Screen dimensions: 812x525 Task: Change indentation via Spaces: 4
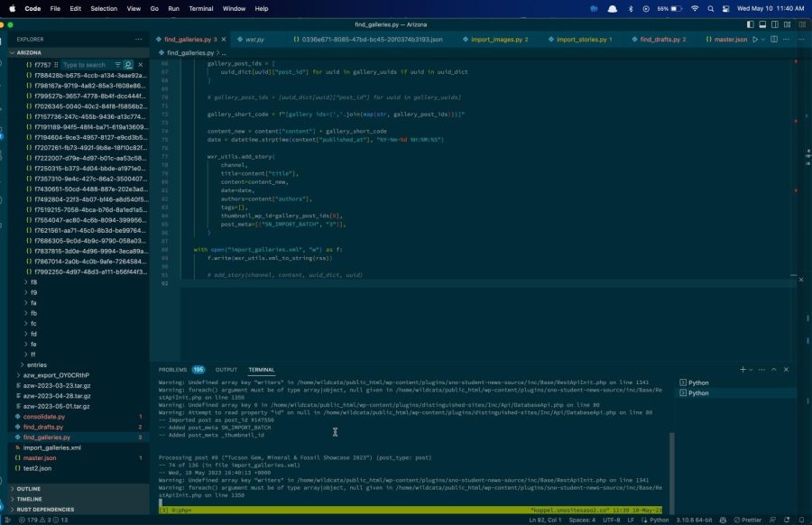click(582, 520)
